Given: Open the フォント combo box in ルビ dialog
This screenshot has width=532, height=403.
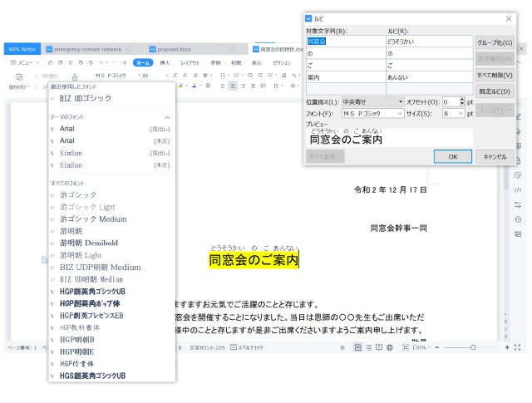Looking at the screenshot, I should point(372,113).
